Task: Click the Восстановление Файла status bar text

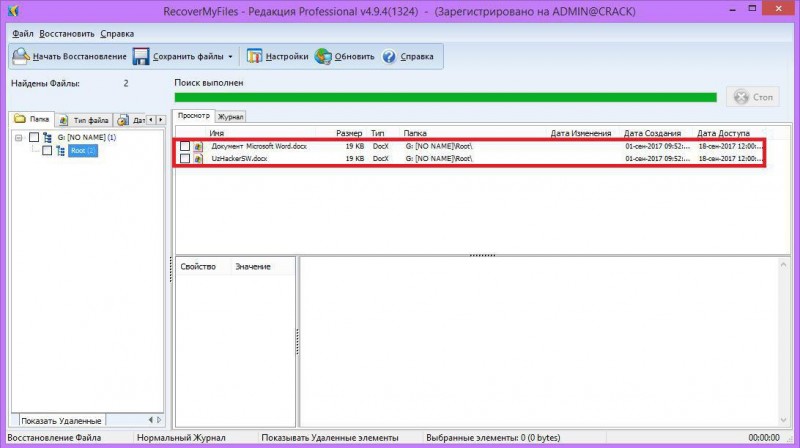Action: [54, 438]
